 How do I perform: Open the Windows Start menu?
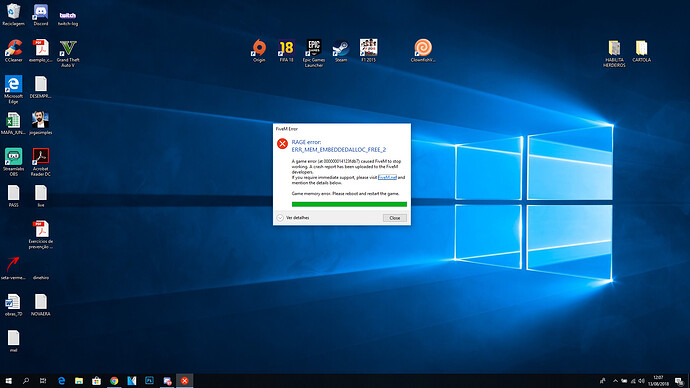pos(8,381)
